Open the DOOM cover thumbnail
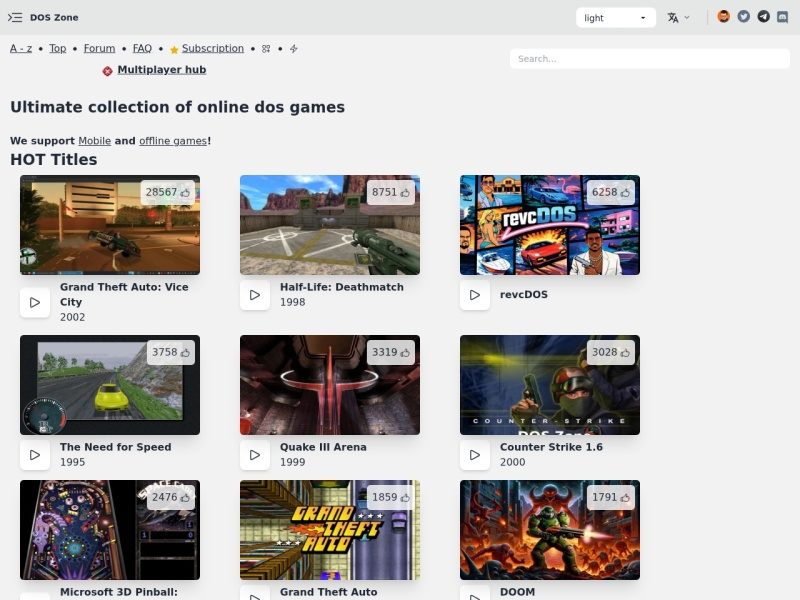This screenshot has height=600, width=800. pyautogui.click(x=549, y=530)
